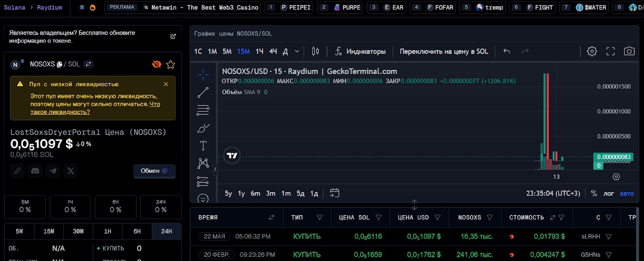
Task: Switch stats to the 1Н tab
Action: pyautogui.click(x=107, y=232)
